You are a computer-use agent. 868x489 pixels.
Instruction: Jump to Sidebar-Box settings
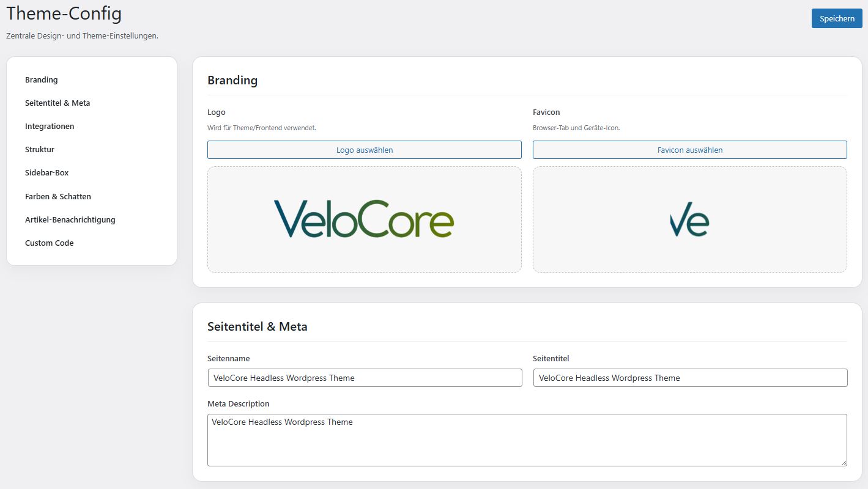[47, 173]
